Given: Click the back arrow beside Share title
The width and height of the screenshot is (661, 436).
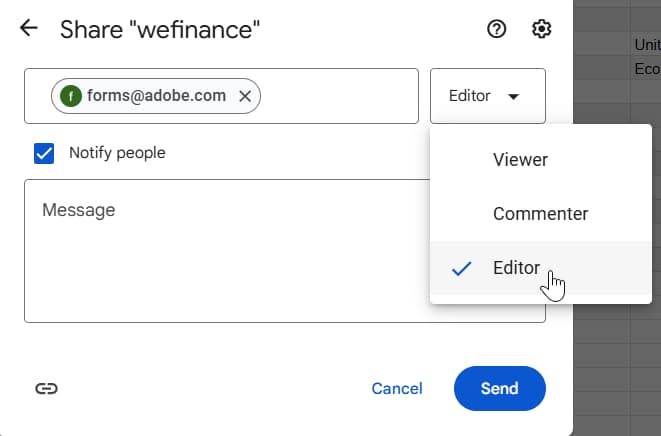Looking at the screenshot, I should pyautogui.click(x=28, y=29).
